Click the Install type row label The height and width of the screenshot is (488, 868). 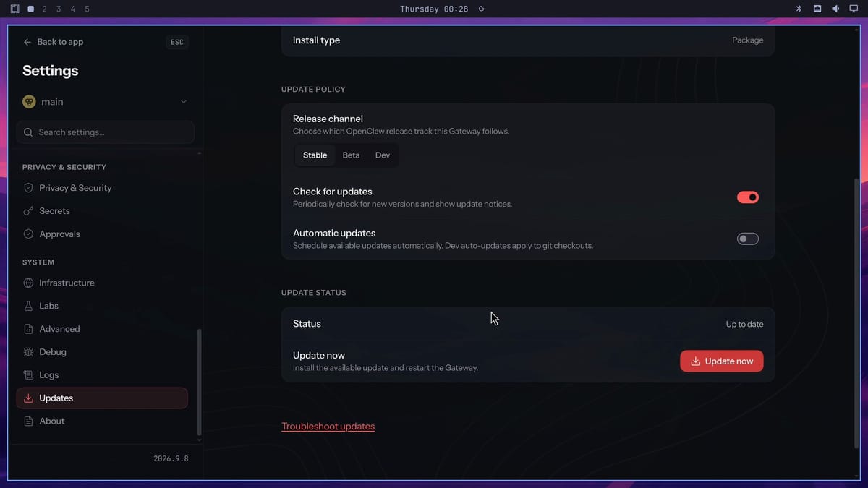[316, 40]
